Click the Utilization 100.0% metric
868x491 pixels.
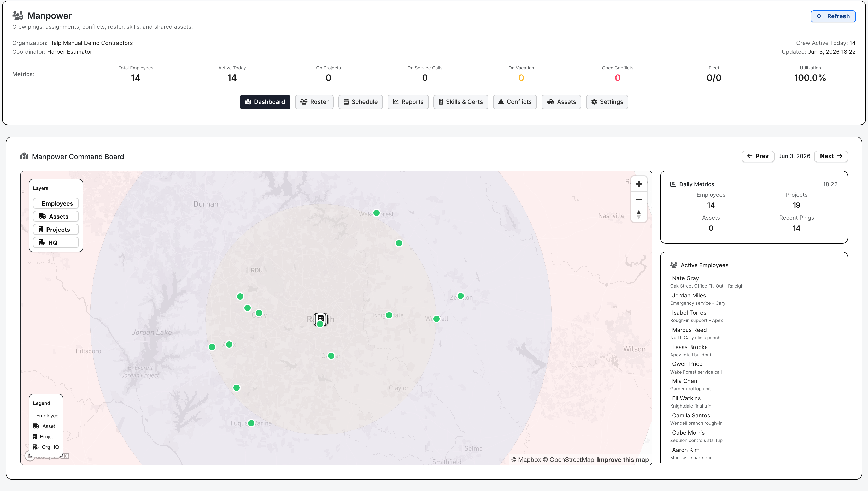(810, 78)
